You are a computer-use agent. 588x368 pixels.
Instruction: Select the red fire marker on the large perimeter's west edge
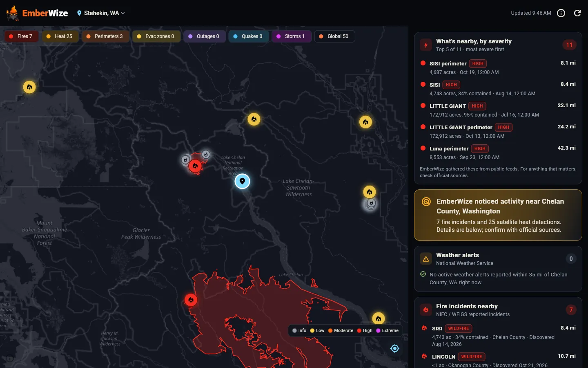point(191,300)
